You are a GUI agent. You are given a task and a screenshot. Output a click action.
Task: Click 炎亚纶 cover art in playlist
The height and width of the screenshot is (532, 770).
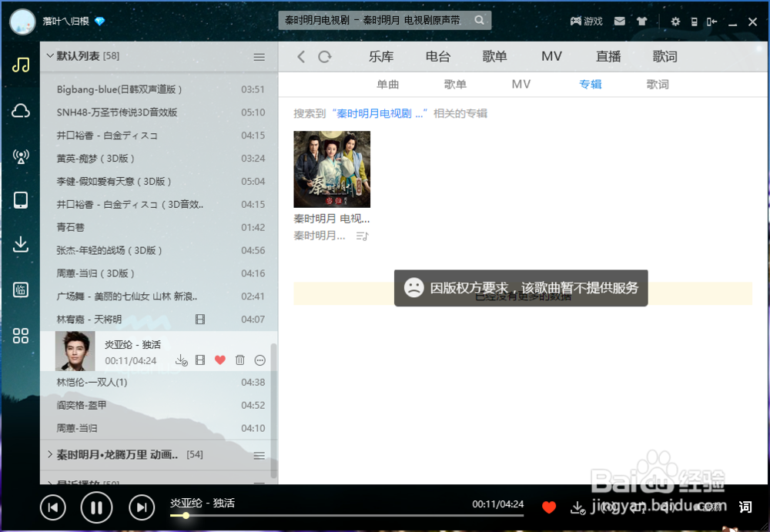click(x=75, y=351)
